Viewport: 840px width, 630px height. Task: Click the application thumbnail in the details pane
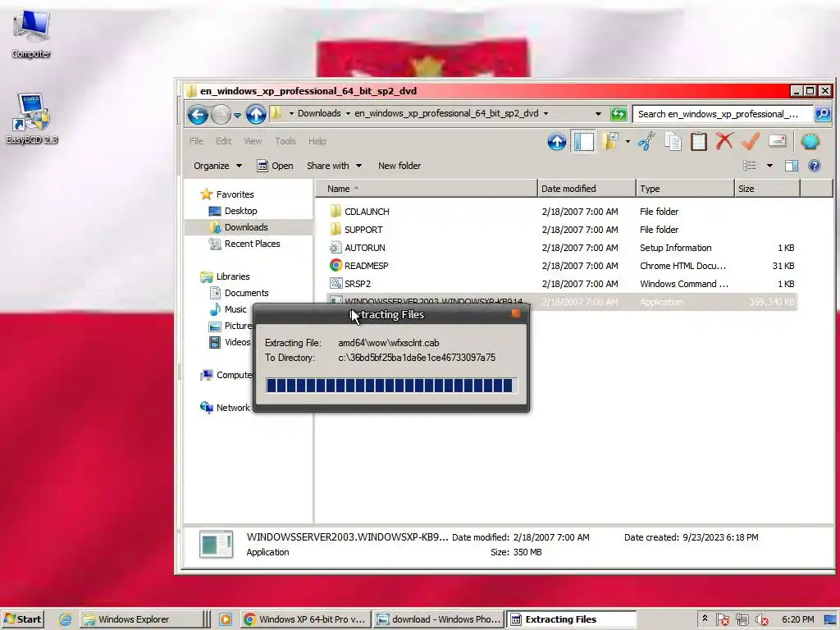pyautogui.click(x=216, y=545)
